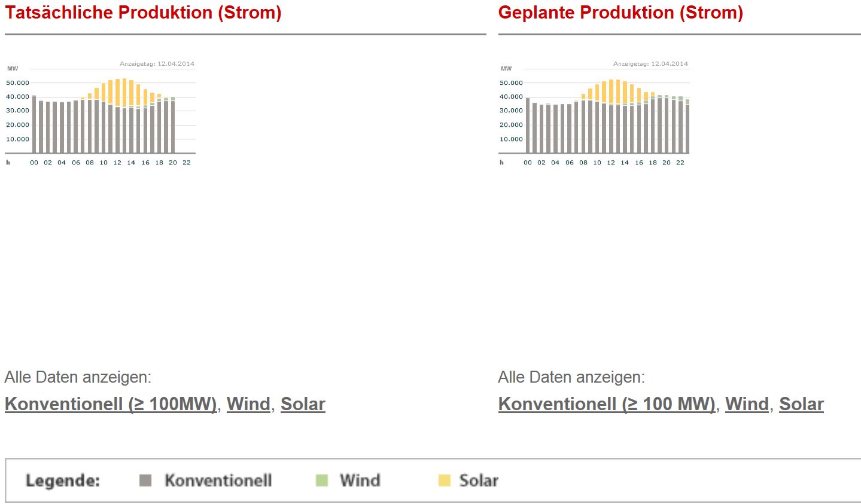The height and width of the screenshot is (504, 861).
Task: Click the gray Konventionell legend swatch
Action: pyautogui.click(x=145, y=481)
